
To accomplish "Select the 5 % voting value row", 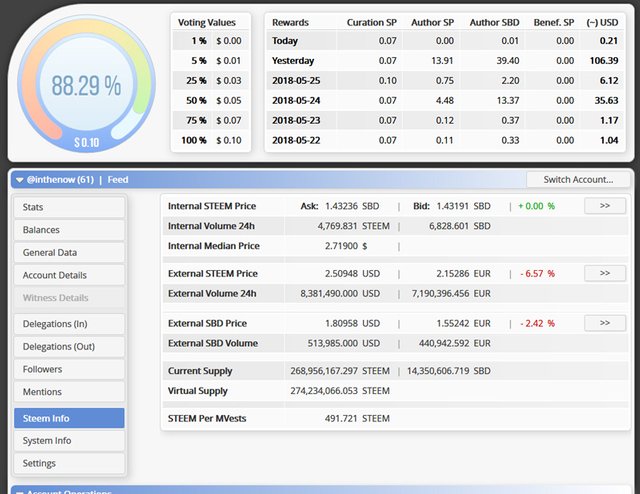I will [x=211, y=61].
